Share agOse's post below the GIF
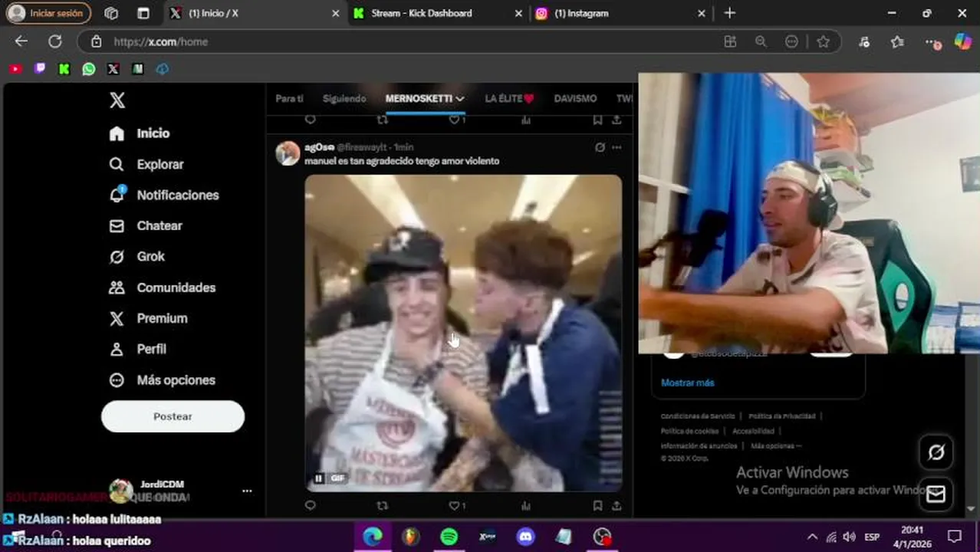 [x=617, y=505]
